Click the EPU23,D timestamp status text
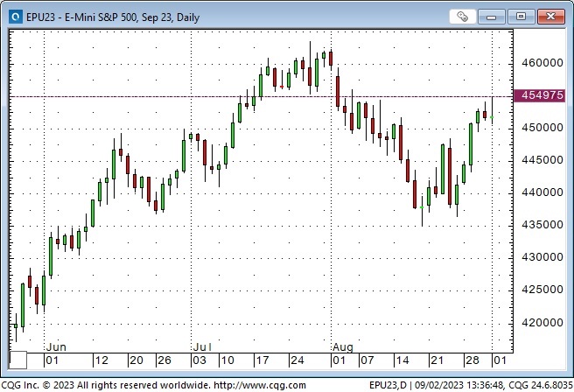This screenshot has width=574, height=392. point(471,385)
